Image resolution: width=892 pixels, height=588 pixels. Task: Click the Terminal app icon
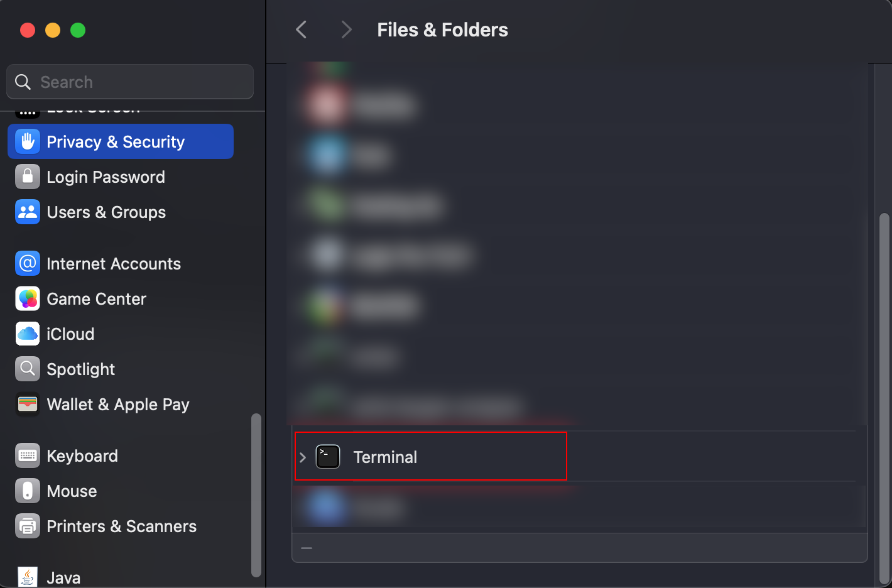tap(328, 457)
